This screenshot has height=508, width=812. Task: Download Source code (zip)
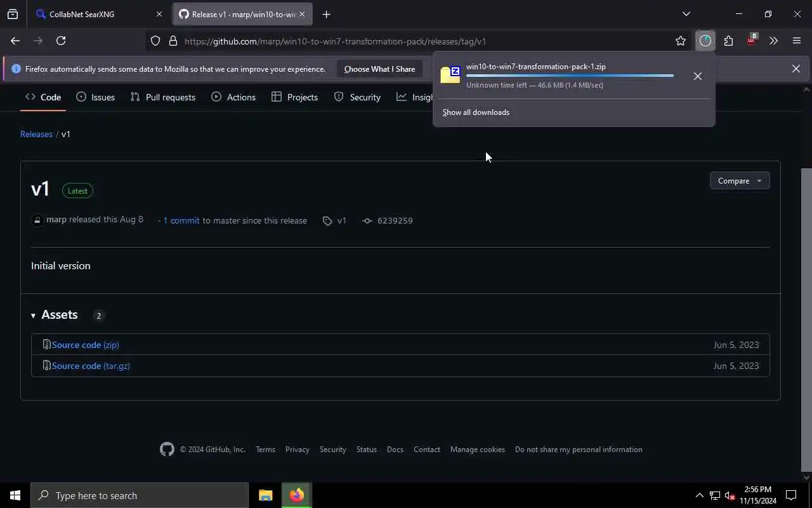click(86, 345)
